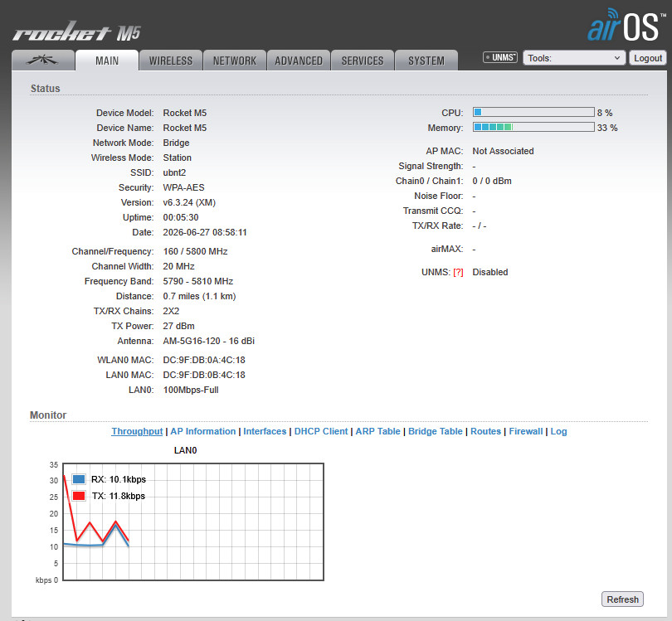Switch to the MAIN tab
The width and height of the screenshot is (672, 621).
coord(107,61)
